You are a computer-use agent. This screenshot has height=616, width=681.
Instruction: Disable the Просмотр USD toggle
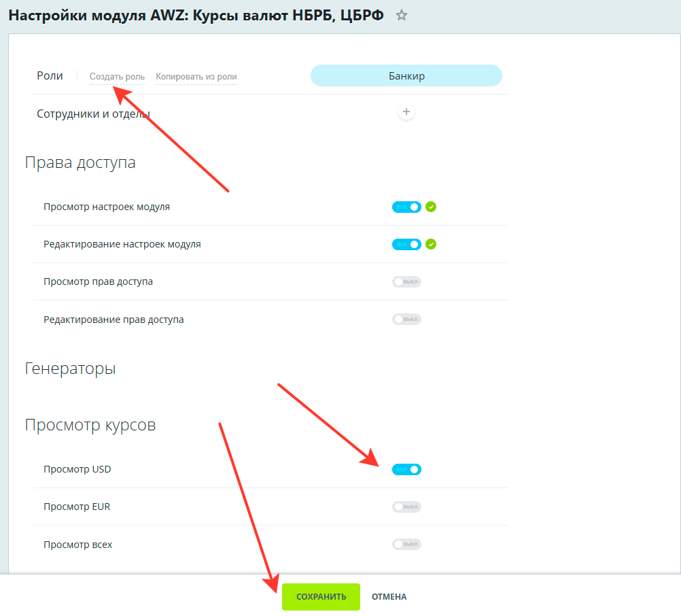coord(406,469)
